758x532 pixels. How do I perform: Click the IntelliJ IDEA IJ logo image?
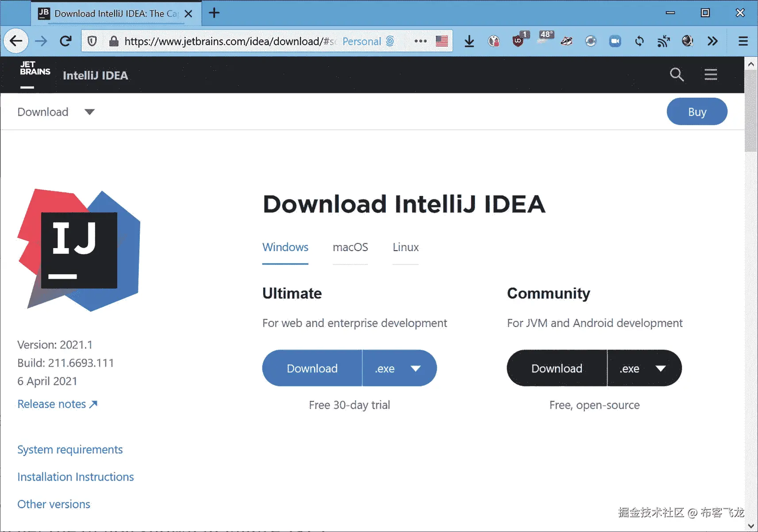coord(79,250)
